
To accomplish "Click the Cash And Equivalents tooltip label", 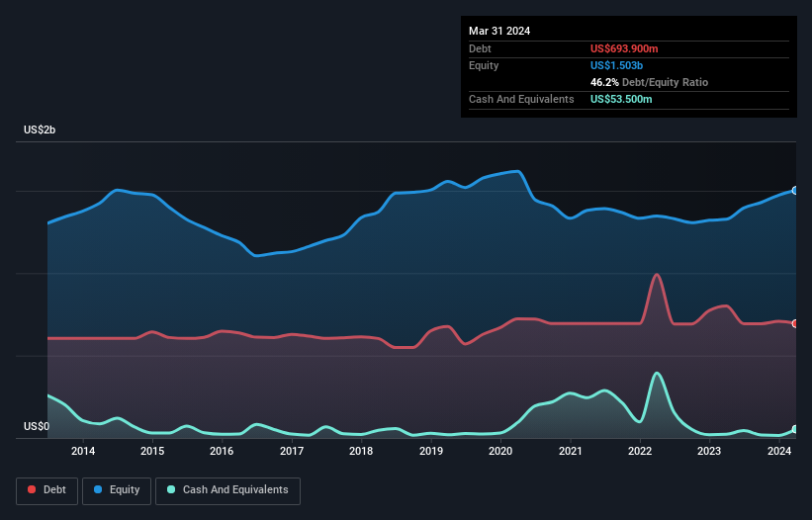I will coord(521,99).
